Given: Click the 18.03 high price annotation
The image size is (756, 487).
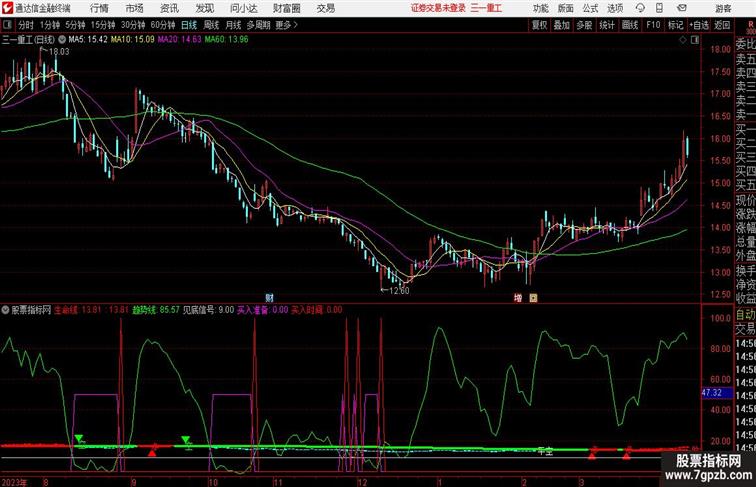Looking at the screenshot, I should [x=59, y=52].
